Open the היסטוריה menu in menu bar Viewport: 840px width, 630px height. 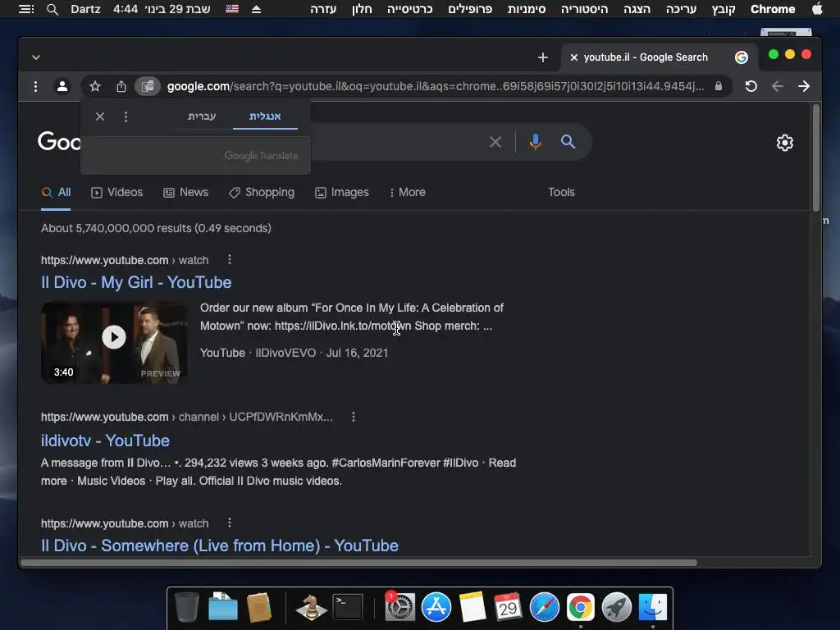pyautogui.click(x=584, y=9)
